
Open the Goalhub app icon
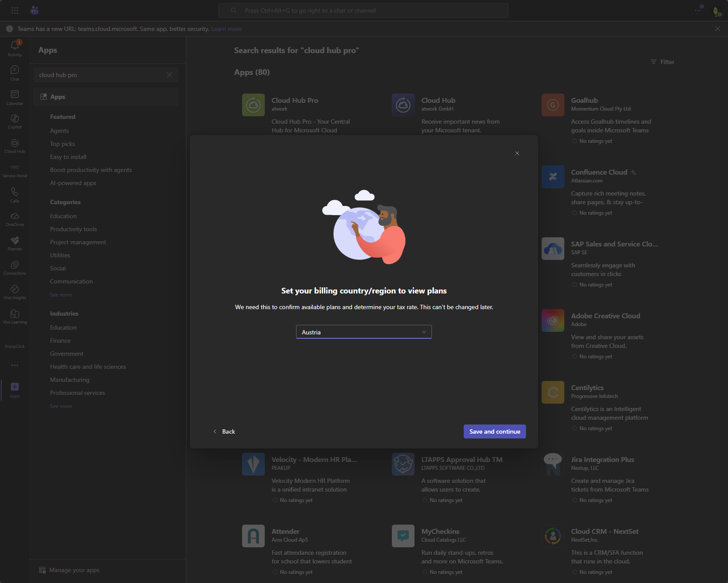click(553, 105)
